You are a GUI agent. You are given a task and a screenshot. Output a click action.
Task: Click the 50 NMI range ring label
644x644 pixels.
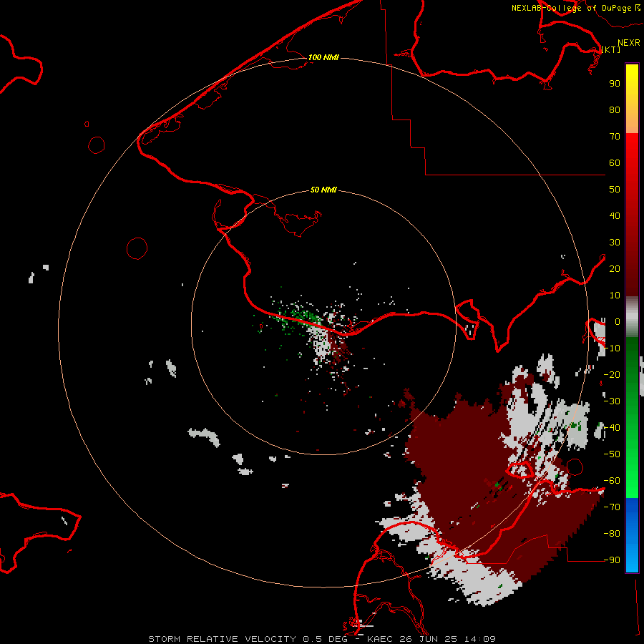click(323, 190)
